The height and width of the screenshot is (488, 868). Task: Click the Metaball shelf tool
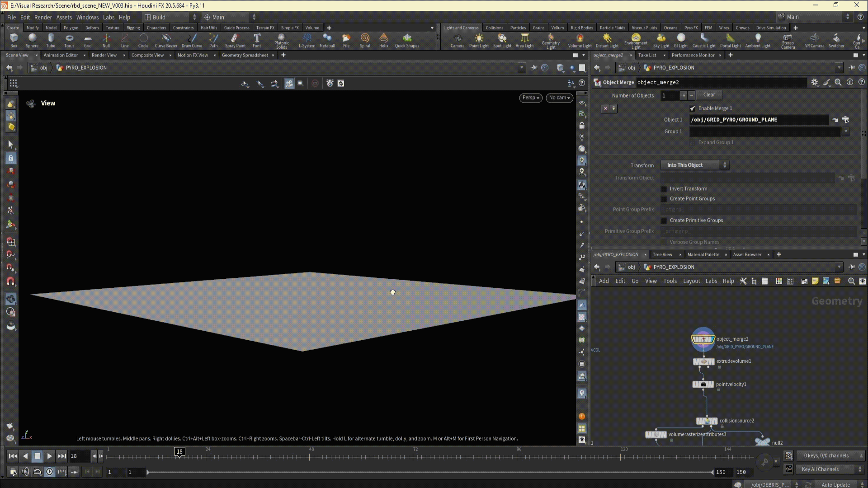pyautogui.click(x=327, y=40)
